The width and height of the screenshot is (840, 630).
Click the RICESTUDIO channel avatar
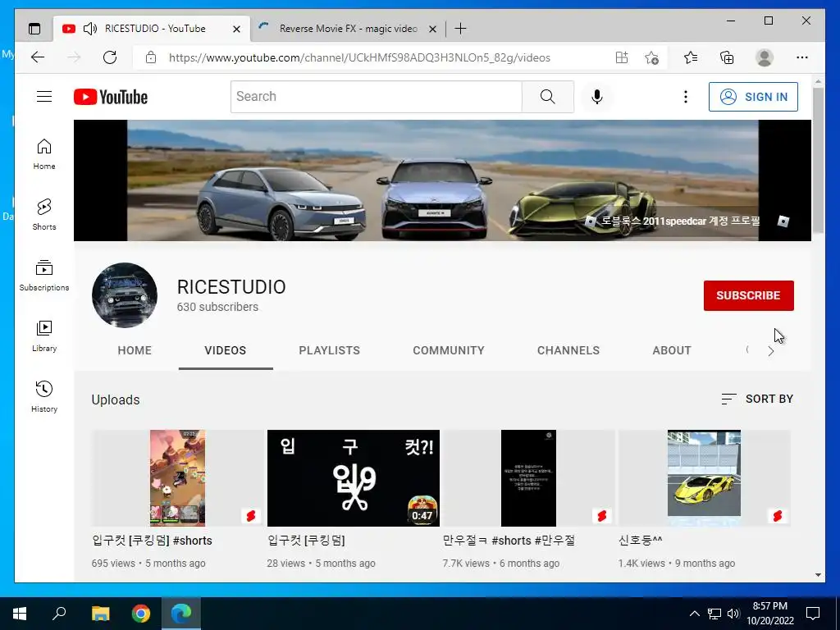(x=125, y=295)
